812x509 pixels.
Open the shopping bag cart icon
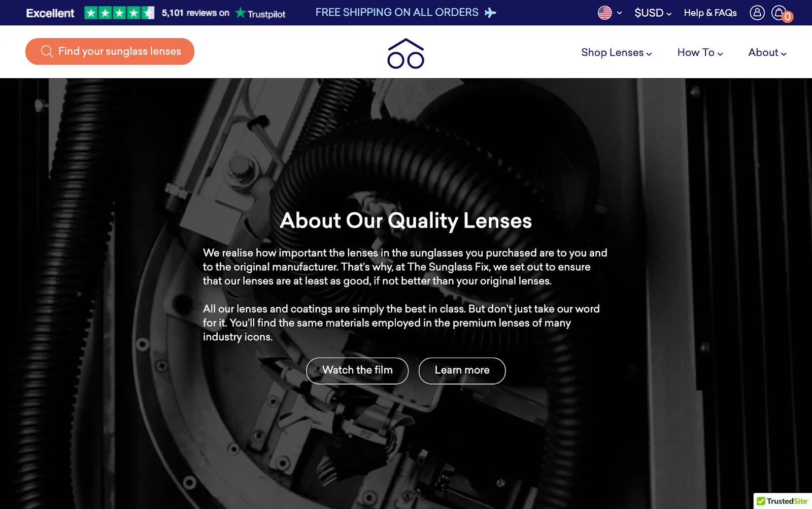(780, 13)
